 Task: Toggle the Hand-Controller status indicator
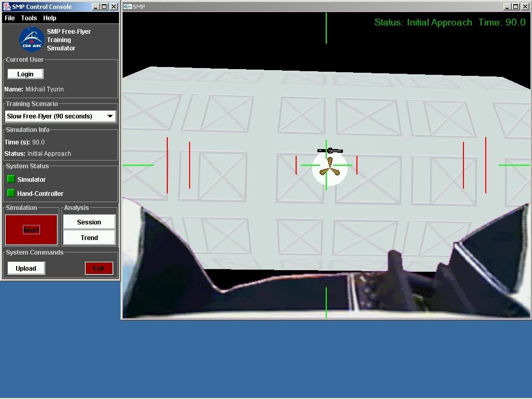(x=10, y=193)
